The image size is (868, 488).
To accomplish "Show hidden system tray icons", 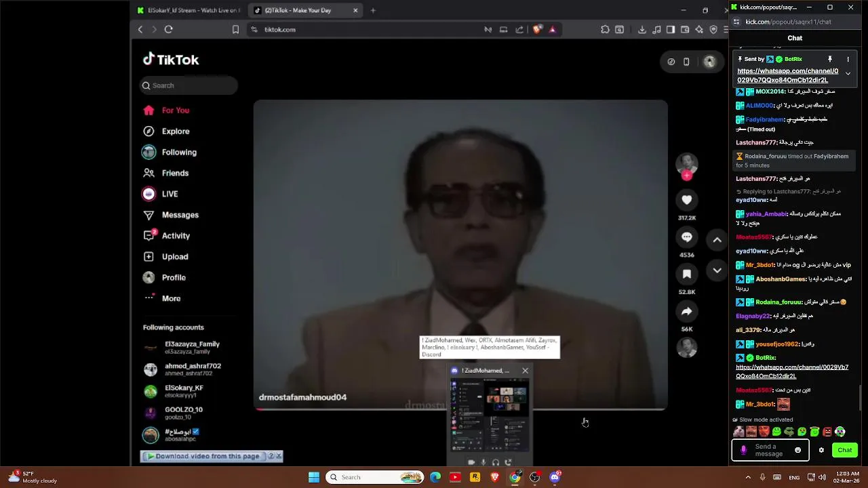I will 748,477.
